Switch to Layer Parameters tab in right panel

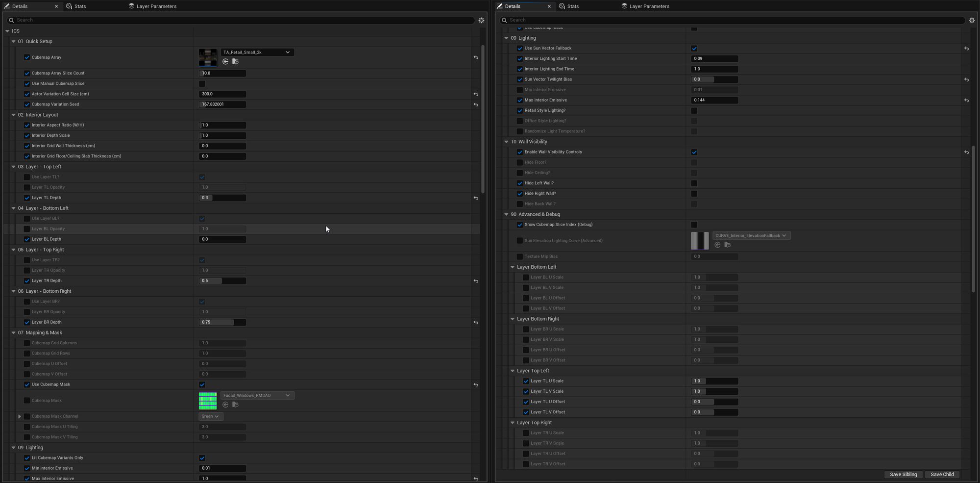[645, 6]
